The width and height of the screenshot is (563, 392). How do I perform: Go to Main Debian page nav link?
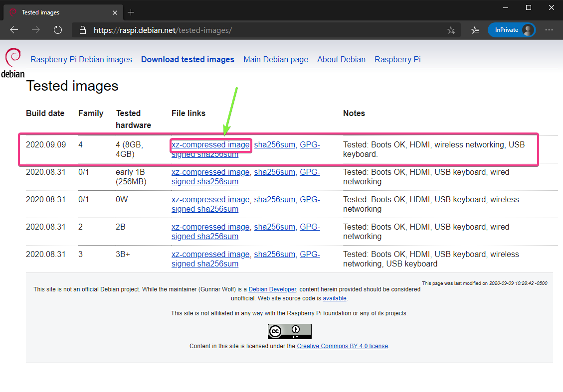click(x=276, y=59)
